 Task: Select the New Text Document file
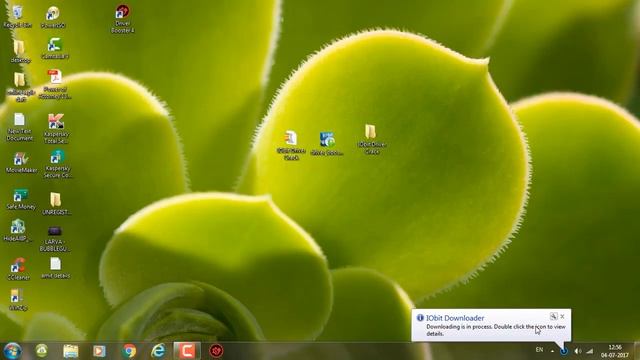[x=19, y=127]
